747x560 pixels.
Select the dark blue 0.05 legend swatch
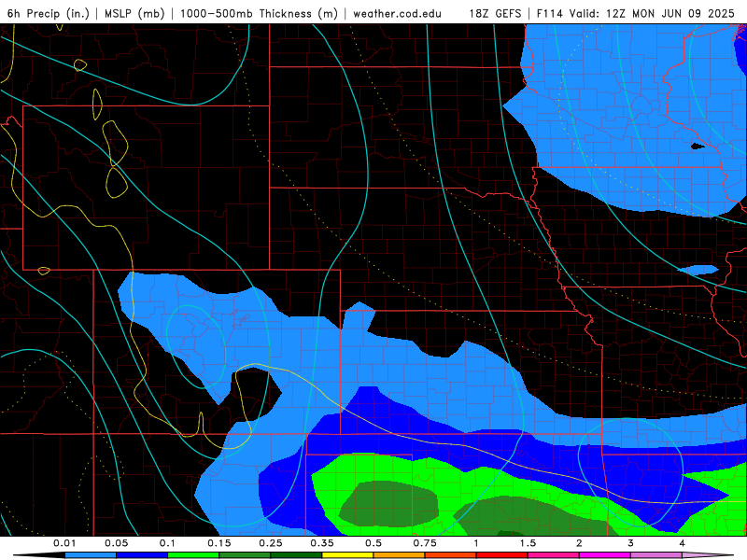(x=142, y=555)
